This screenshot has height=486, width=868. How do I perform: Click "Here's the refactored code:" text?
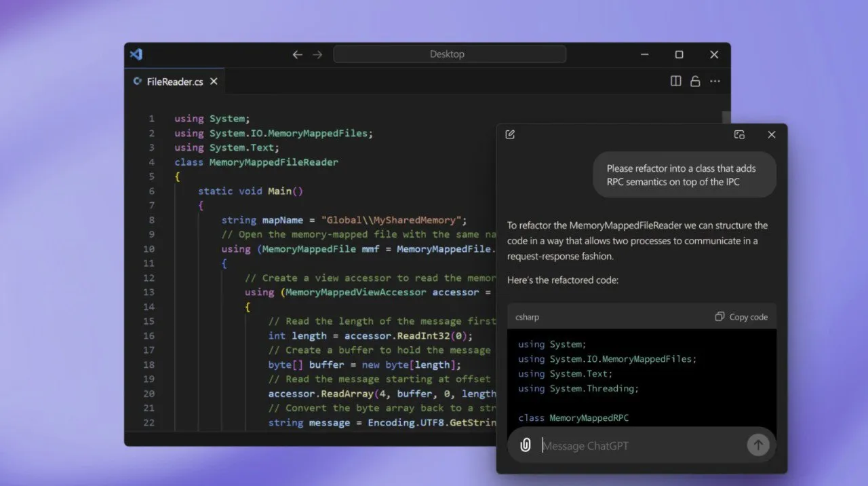pyautogui.click(x=563, y=280)
